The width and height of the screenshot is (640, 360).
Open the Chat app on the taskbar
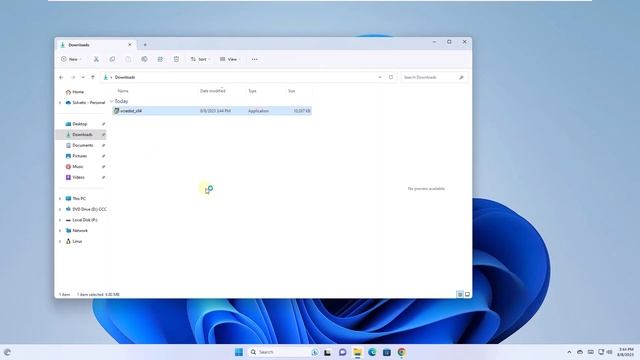pyautogui.click(x=342, y=352)
